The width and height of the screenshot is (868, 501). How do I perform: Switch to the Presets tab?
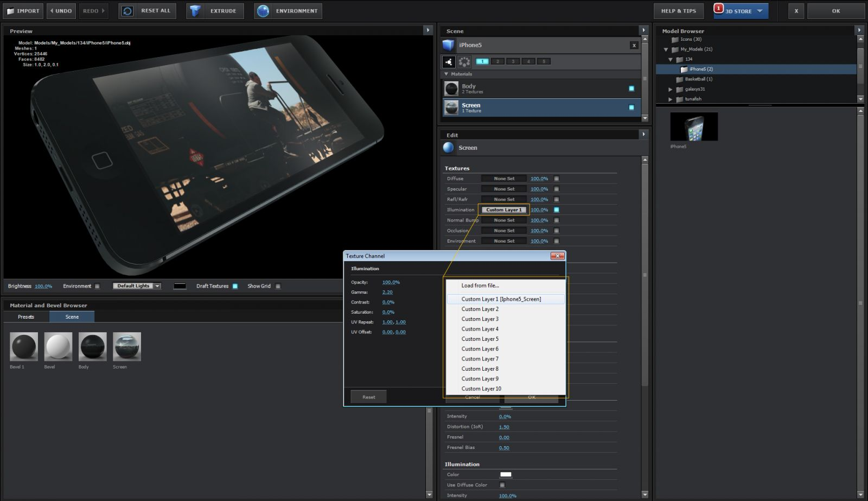click(26, 316)
